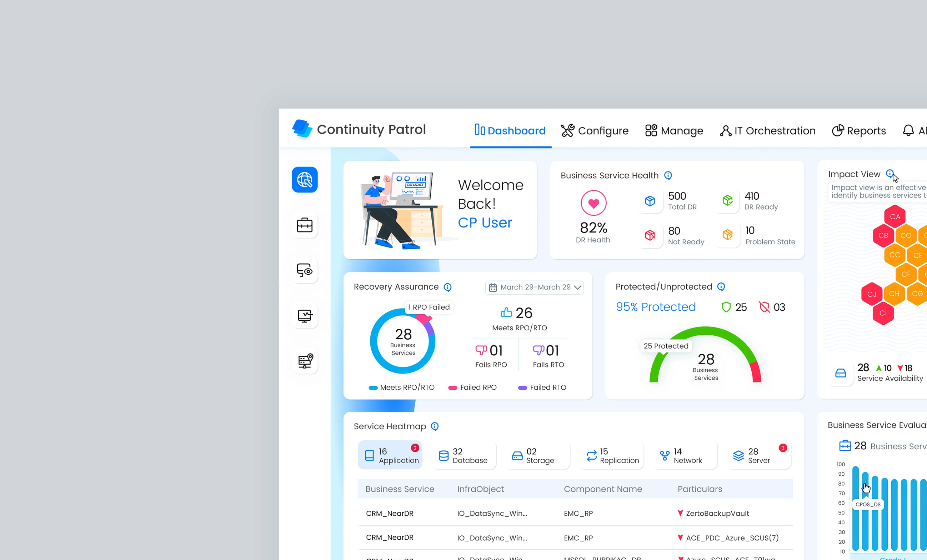Viewport: 927px width, 560px height.
Task: Click the calendar icon in date picker
Action: [x=492, y=287]
